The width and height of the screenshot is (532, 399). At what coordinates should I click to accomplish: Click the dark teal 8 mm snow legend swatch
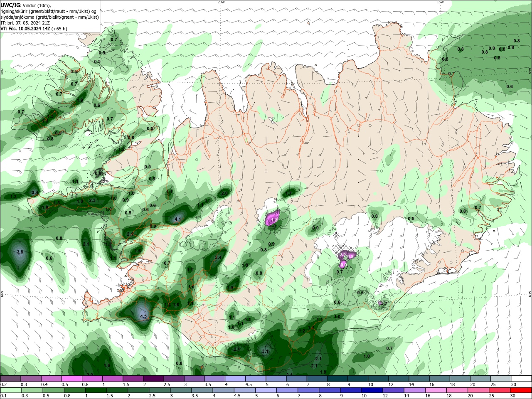pyautogui.click(x=337, y=379)
